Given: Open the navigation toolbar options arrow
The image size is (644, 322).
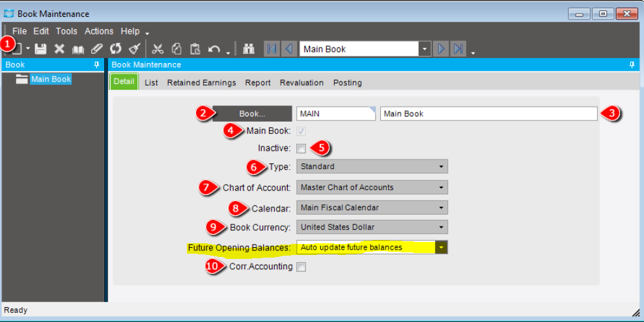Looking at the screenshot, I should click(x=473, y=53).
